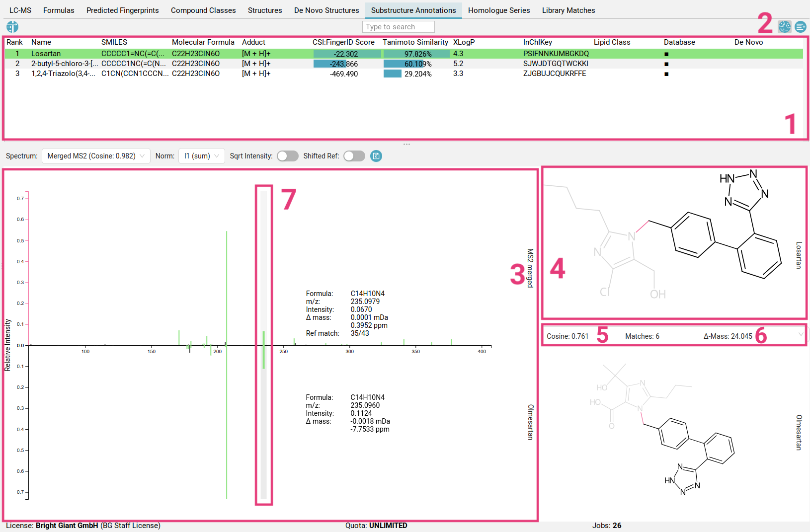Open the Predicted Fingerprints tab
The width and height of the screenshot is (810, 532).
(x=123, y=10)
